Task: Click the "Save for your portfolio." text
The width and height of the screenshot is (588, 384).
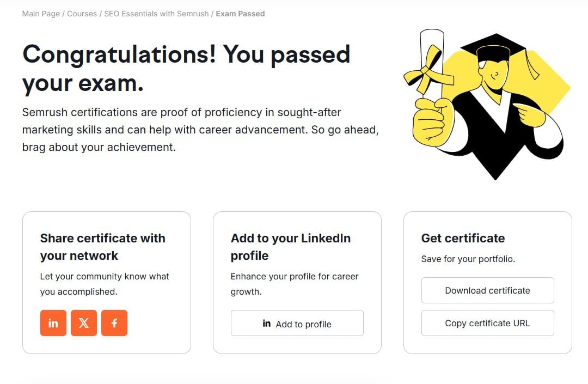Action: (468, 259)
